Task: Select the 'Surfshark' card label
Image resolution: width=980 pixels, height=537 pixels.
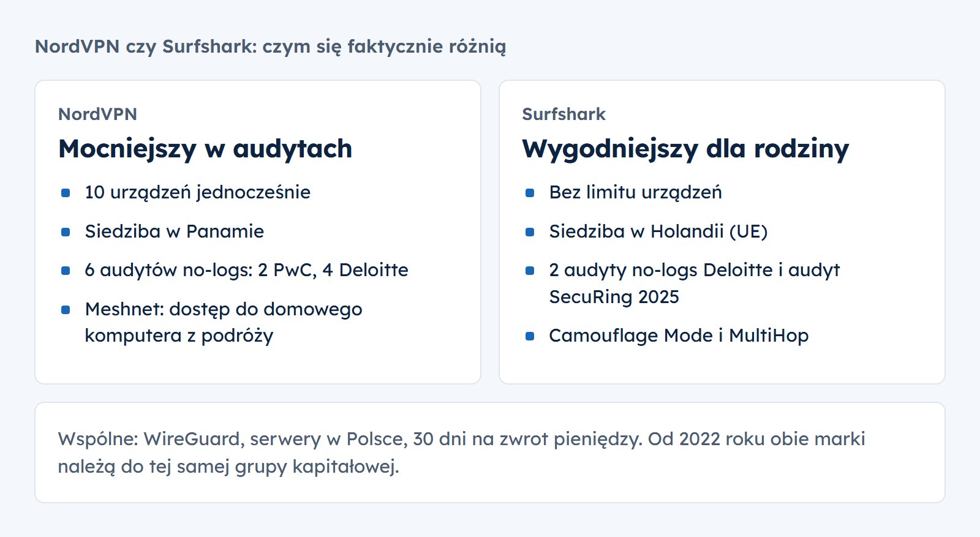Action: click(563, 114)
